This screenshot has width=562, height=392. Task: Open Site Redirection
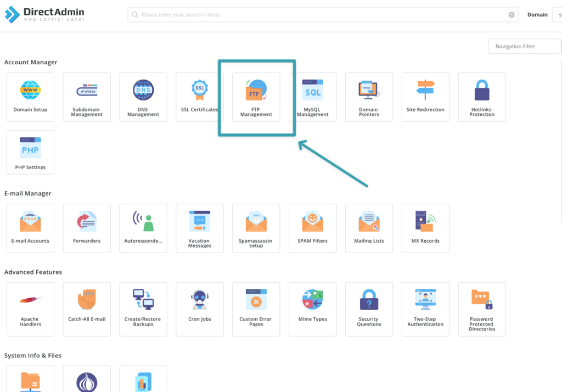pyautogui.click(x=425, y=97)
